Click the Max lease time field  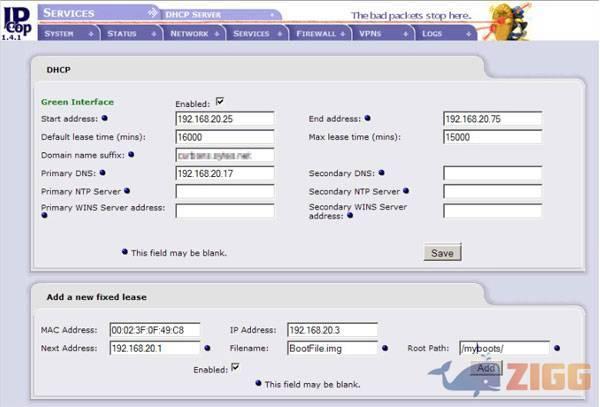pyautogui.click(x=492, y=137)
